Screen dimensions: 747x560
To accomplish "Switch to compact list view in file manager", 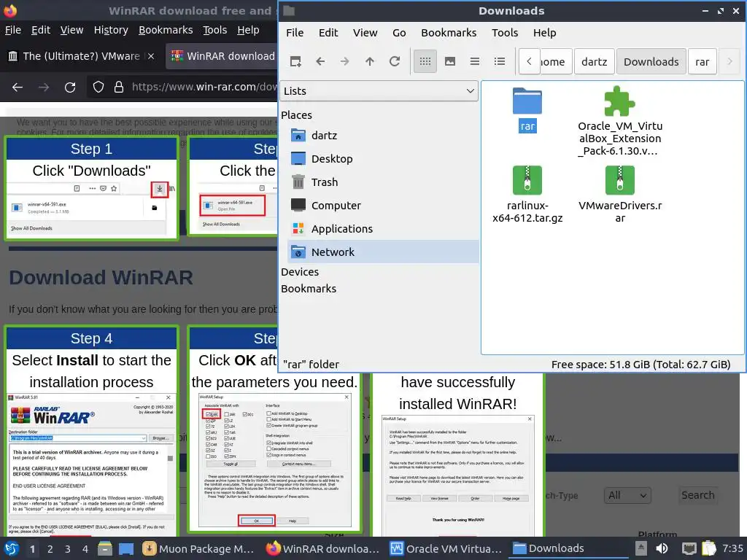I will 474,61.
